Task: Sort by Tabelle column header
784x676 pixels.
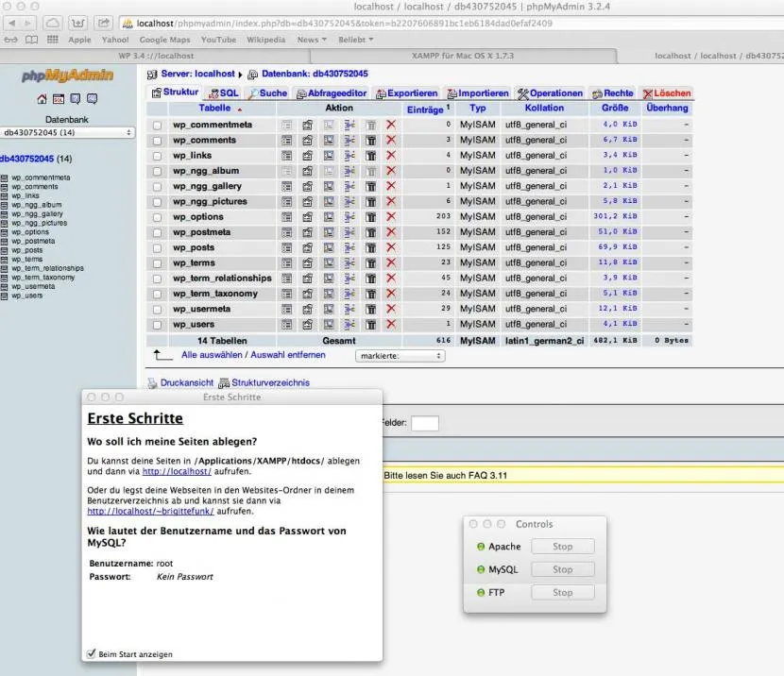Action: click(x=214, y=108)
